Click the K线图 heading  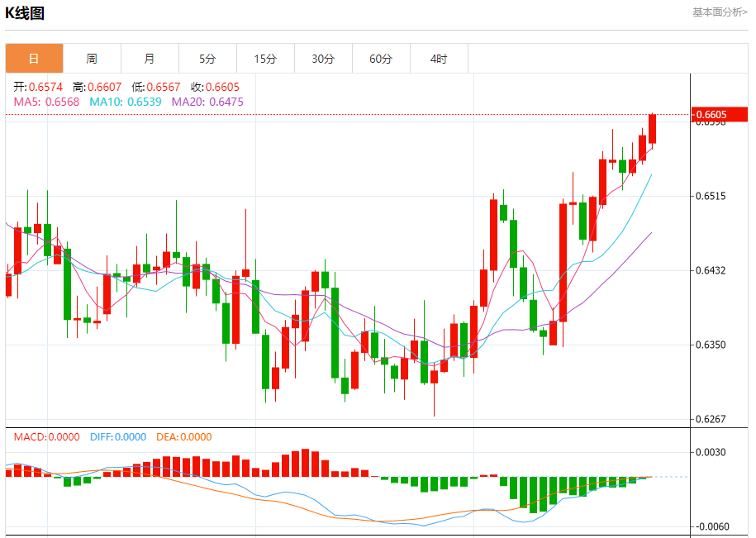click(x=25, y=13)
